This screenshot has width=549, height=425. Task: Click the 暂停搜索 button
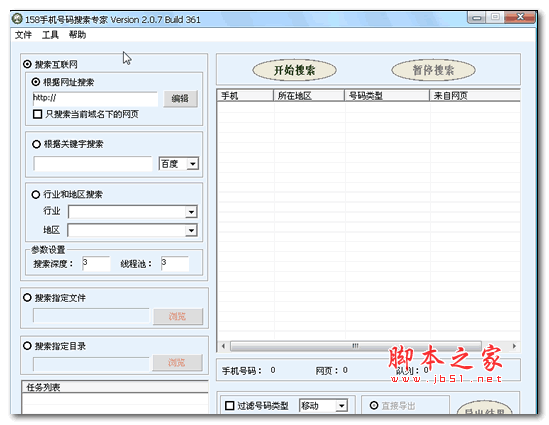click(433, 70)
